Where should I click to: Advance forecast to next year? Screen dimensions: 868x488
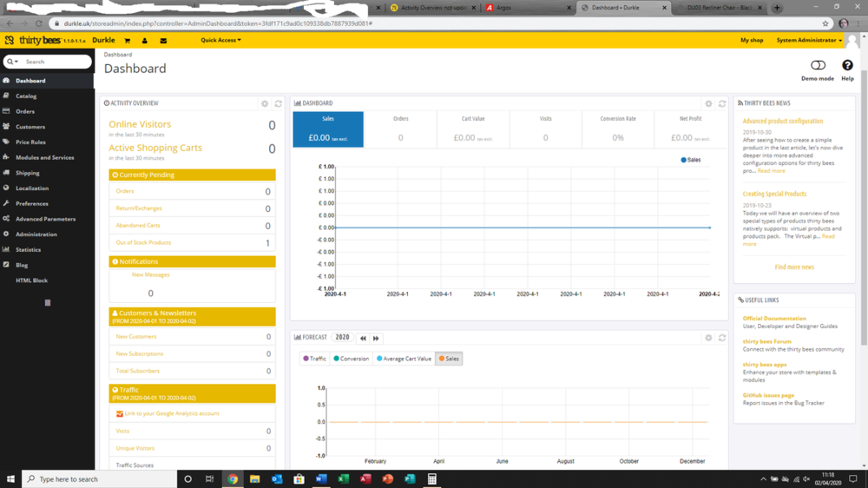376,338
